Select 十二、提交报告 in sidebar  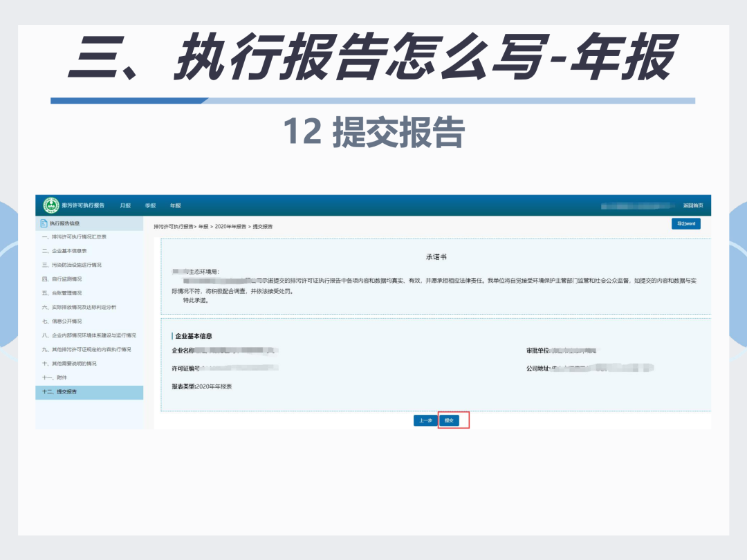coord(89,392)
